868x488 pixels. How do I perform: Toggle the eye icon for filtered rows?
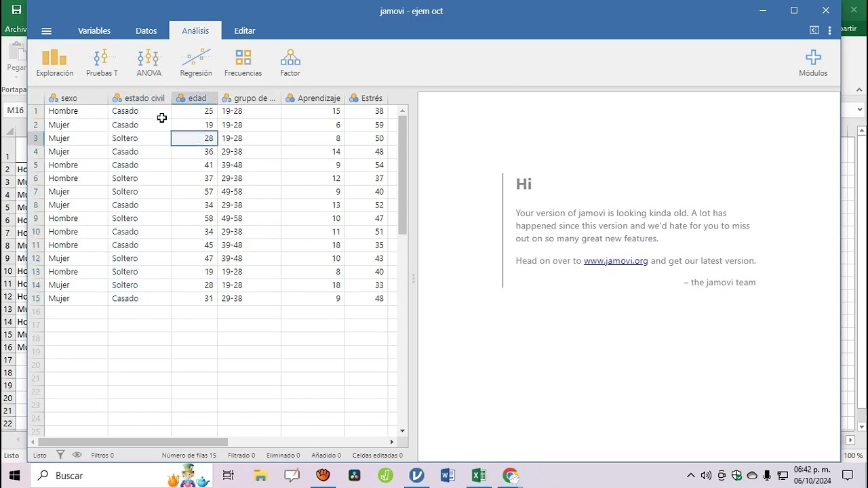77,455
